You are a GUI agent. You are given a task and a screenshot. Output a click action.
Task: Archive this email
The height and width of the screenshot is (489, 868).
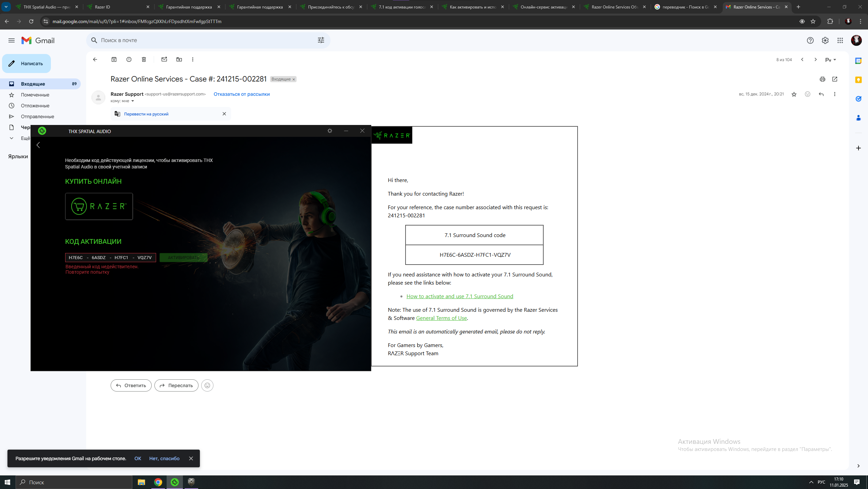(x=114, y=59)
